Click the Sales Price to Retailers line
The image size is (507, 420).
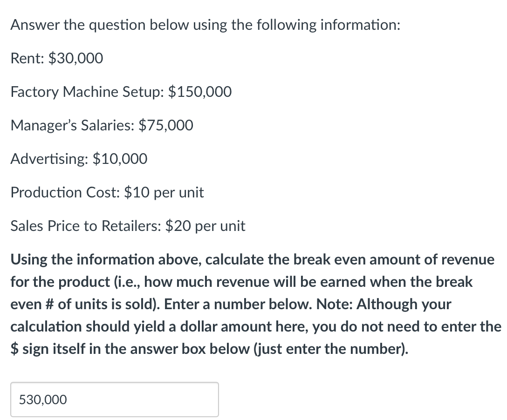pos(128,226)
